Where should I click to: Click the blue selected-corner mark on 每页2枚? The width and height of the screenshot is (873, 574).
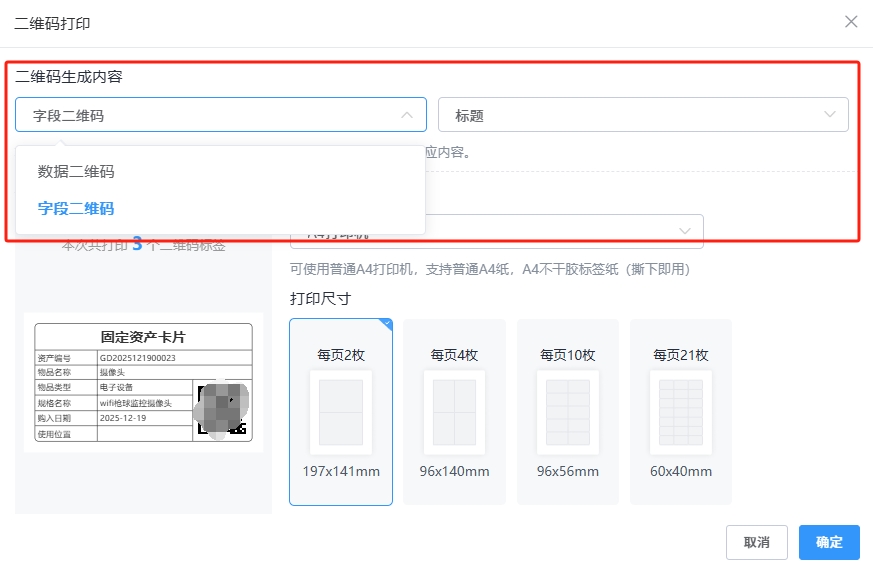pyautogui.click(x=386, y=324)
